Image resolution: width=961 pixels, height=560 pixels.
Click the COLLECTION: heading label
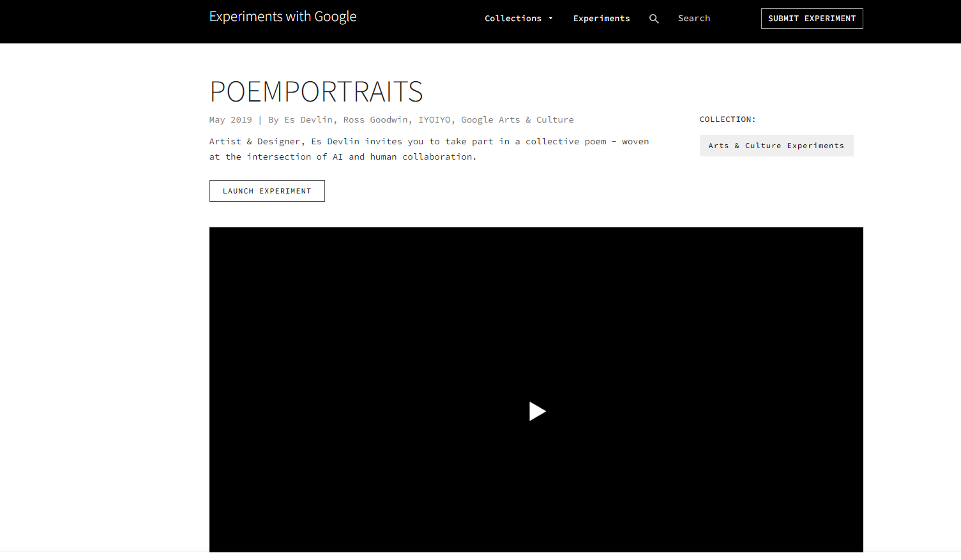coord(727,119)
